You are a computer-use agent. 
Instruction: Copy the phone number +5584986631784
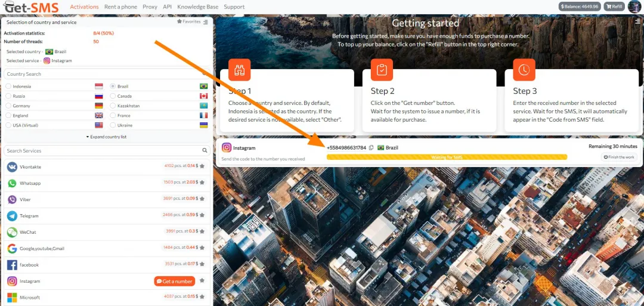tap(371, 148)
